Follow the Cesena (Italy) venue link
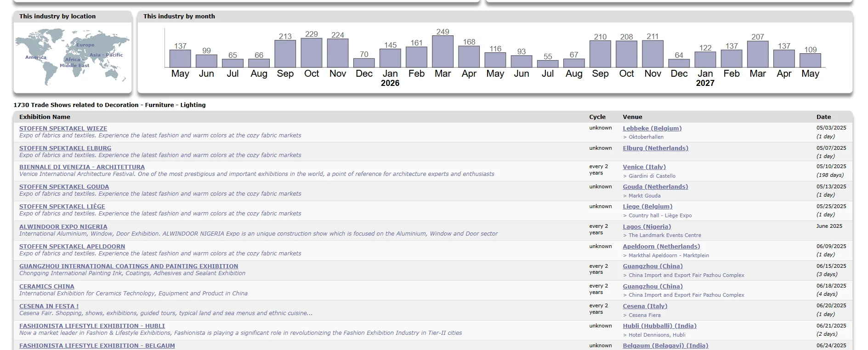This screenshot has height=350, width=868. click(645, 306)
